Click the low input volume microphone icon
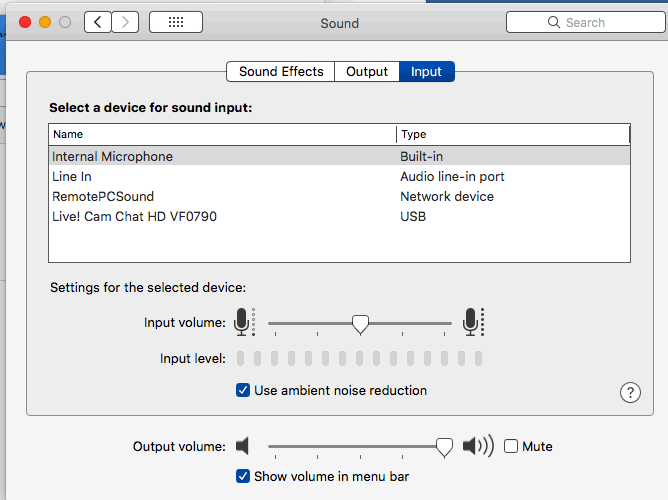 pos(242,322)
